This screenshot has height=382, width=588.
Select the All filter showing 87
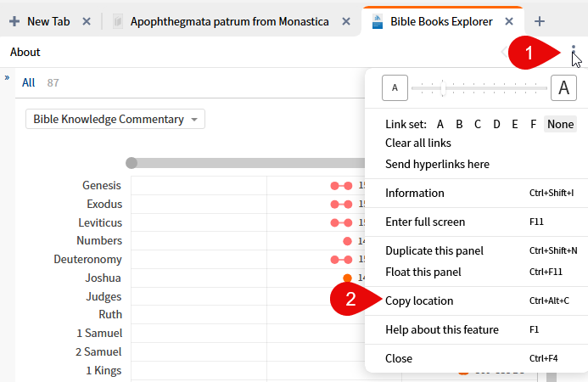(29, 82)
